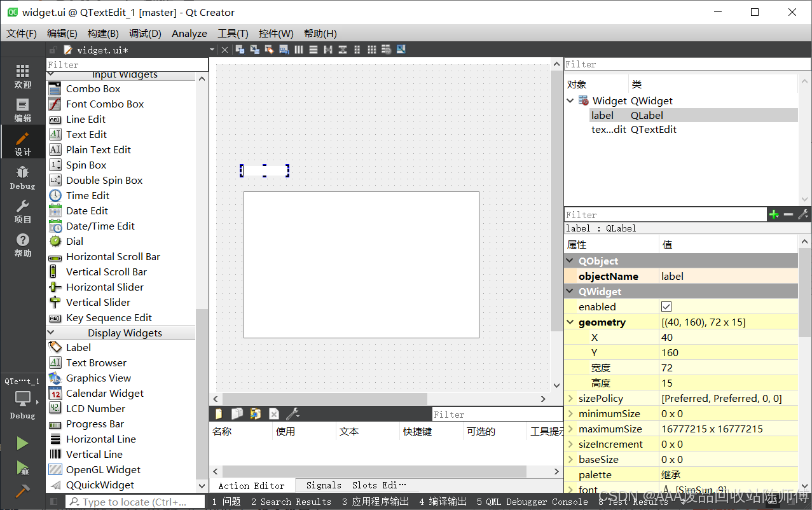812x510 pixels.
Task: Open Action Editor wrench configure dropdown
Action: pyautogui.click(x=293, y=414)
